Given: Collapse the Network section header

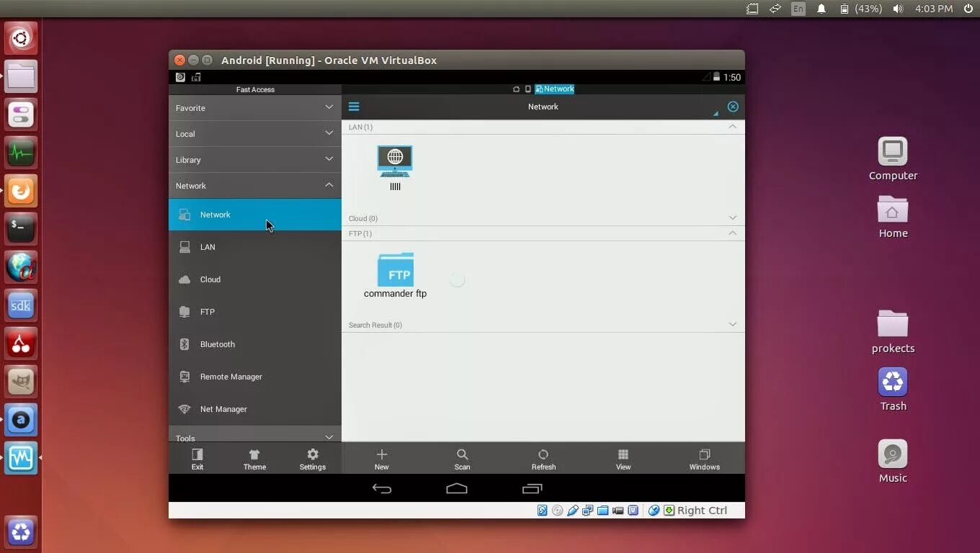Looking at the screenshot, I should coord(255,186).
